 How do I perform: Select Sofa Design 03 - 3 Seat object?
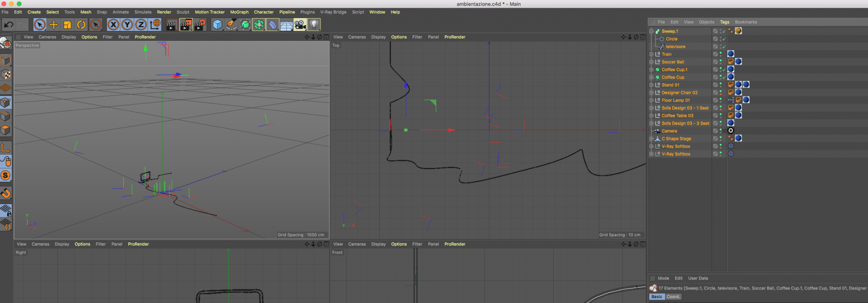[x=685, y=123]
